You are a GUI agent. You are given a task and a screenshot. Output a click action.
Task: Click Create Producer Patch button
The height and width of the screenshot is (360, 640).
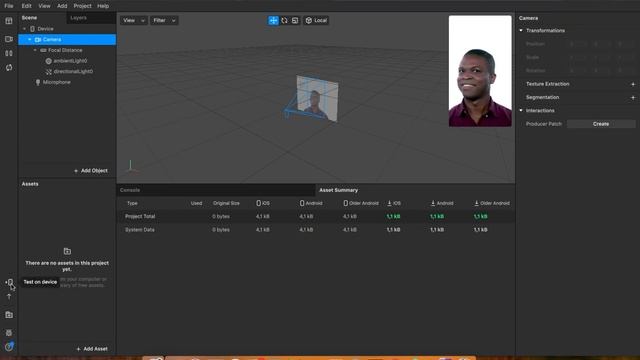[601, 124]
